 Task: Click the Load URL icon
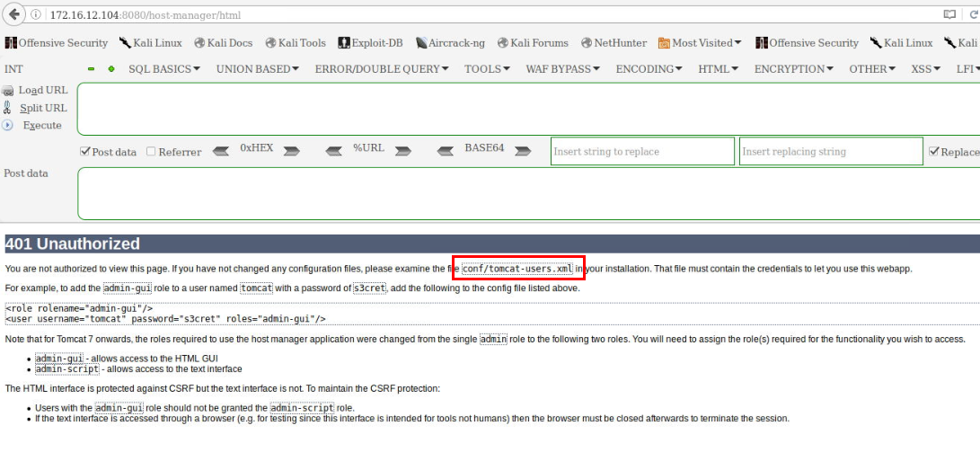(x=7, y=91)
